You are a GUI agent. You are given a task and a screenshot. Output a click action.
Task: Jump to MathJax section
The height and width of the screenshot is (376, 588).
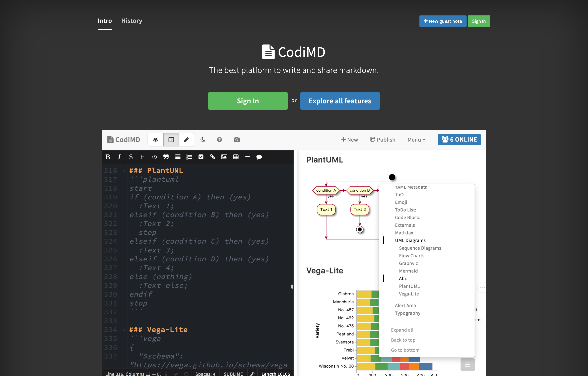click(404, 233)
